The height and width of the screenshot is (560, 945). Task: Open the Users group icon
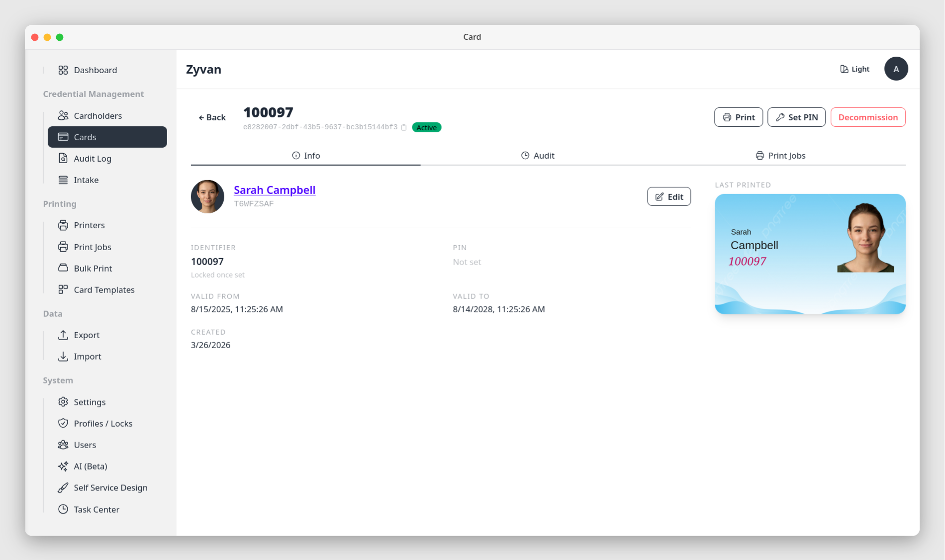pos(63,445)
